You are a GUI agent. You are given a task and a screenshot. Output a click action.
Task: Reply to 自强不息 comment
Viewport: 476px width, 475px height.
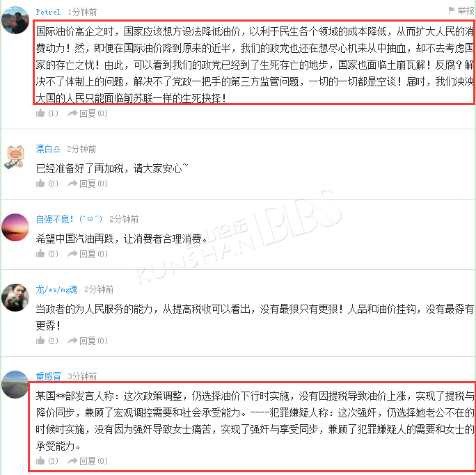point(88,253)
